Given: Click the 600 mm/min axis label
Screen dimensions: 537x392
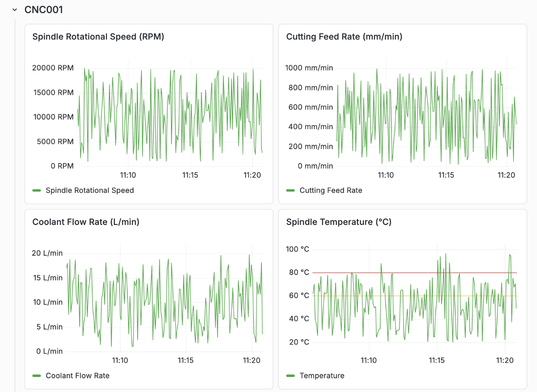Looking at the screenshot, I should [311, 107].
